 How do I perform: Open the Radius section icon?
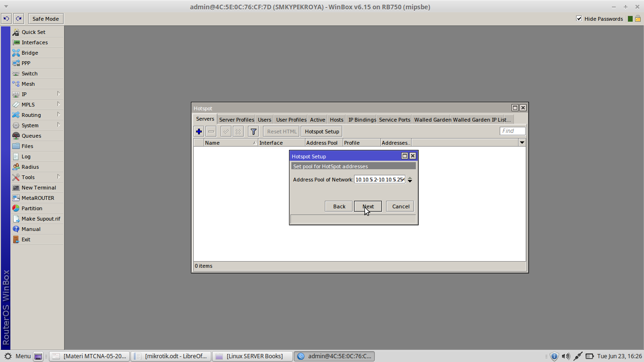16,167
